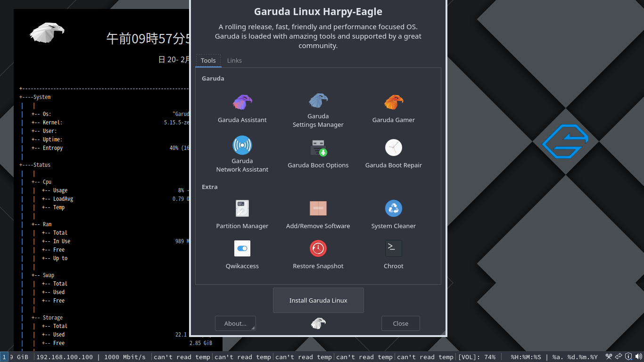The height and width of the screenshot is (362, 644).
Task: Click Install Garuda Linux button
Action: pyautogui.click(x=318, y=300)
